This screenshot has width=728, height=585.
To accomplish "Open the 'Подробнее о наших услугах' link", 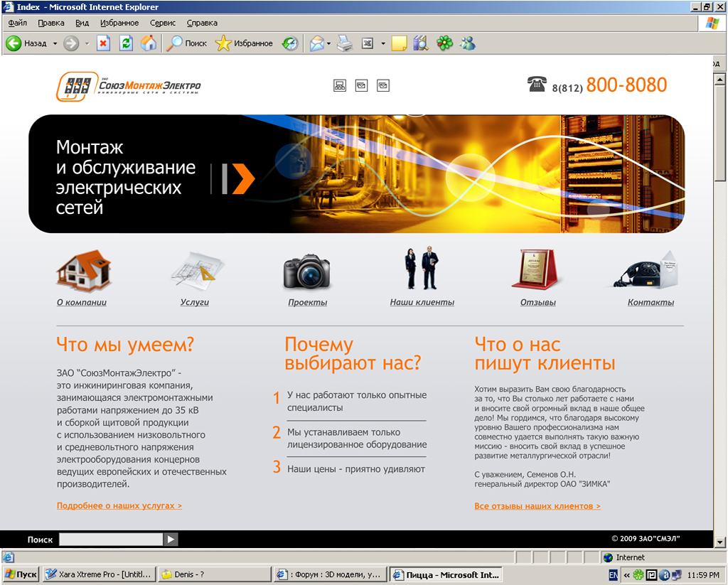I will pyautogui.click(x=119, y=506).
